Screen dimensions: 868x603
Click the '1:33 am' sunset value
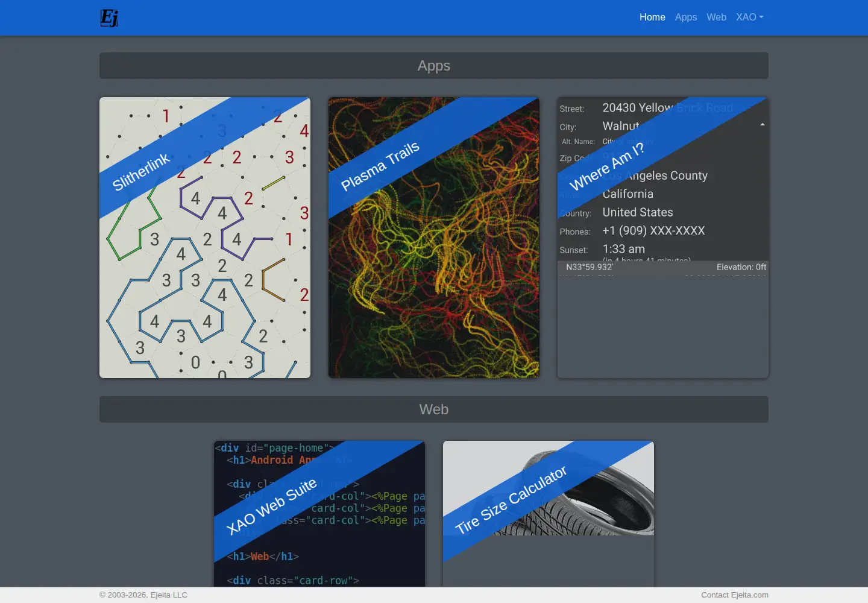point(624,249)
